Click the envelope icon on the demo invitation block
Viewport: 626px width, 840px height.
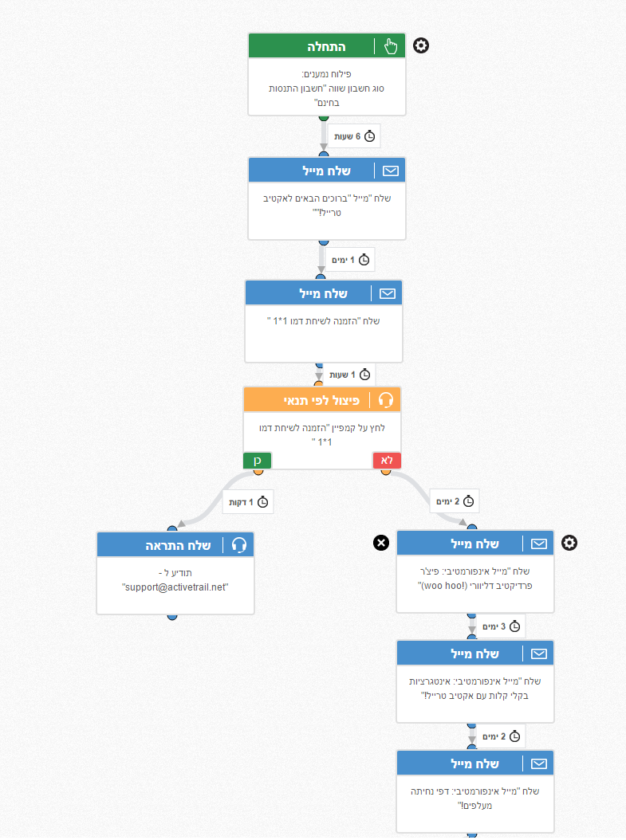tap(388, 293)
